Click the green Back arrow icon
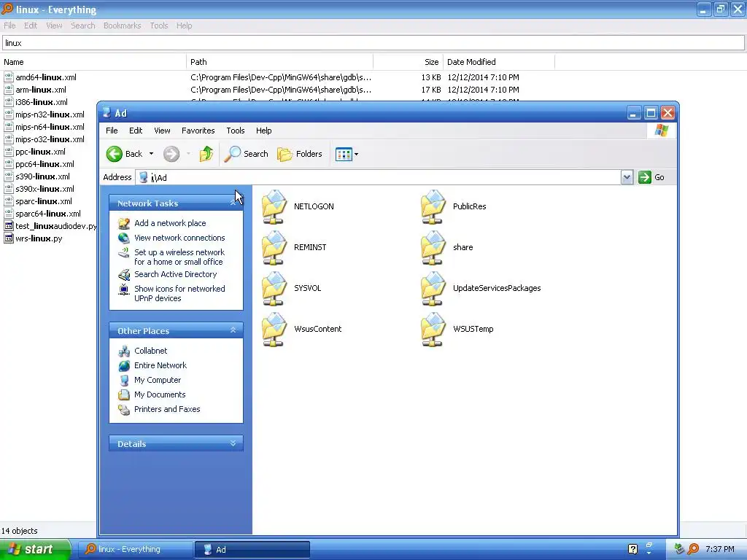This screenshot has width=747, height=560. (115, 154)
